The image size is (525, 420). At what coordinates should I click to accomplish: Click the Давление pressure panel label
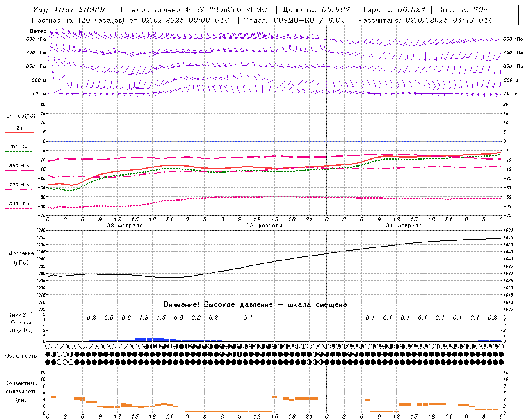(21, 253)
